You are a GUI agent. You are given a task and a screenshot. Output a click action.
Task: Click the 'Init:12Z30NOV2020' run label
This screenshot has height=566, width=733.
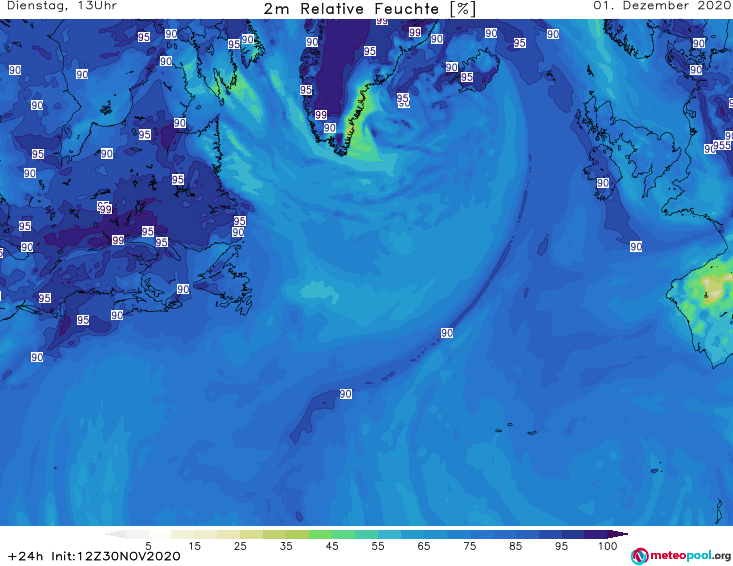tap(115, 556)
